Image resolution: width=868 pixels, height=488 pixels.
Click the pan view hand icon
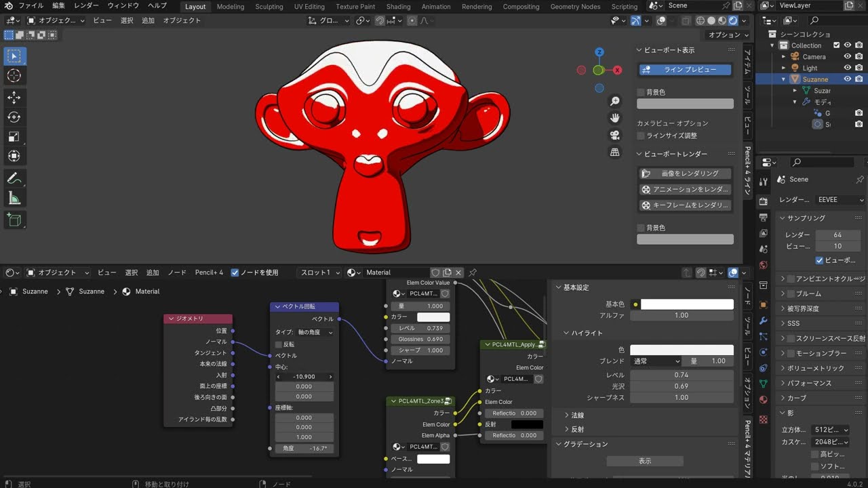coord(615,118)
